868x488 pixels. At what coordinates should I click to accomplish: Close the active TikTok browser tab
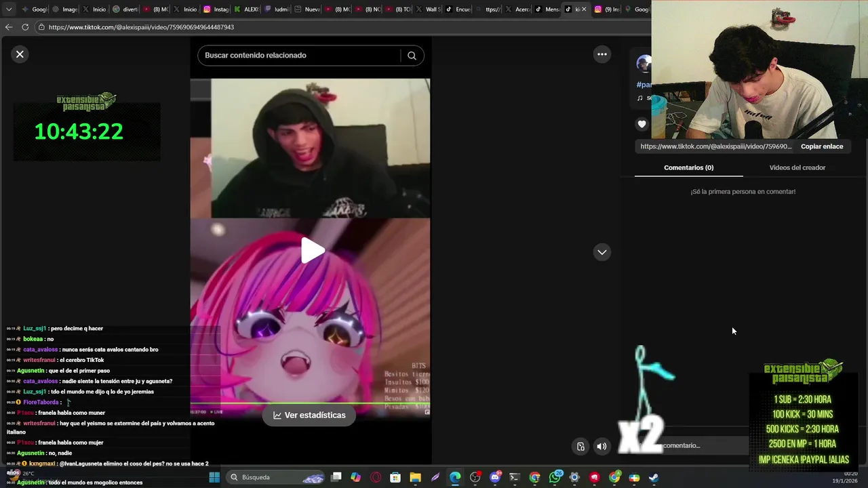[x=584, y=9]
